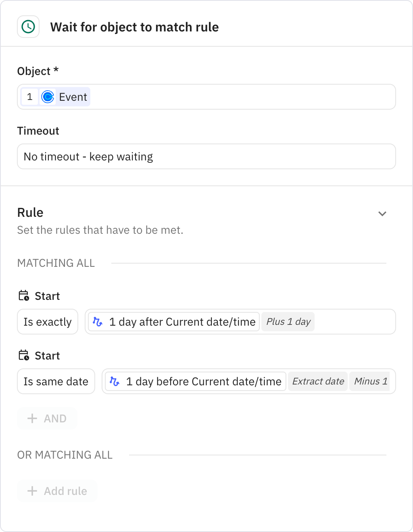Click the blue variable icon before '1 day after Current date/time'
The image size is (413, 532).
98,322
